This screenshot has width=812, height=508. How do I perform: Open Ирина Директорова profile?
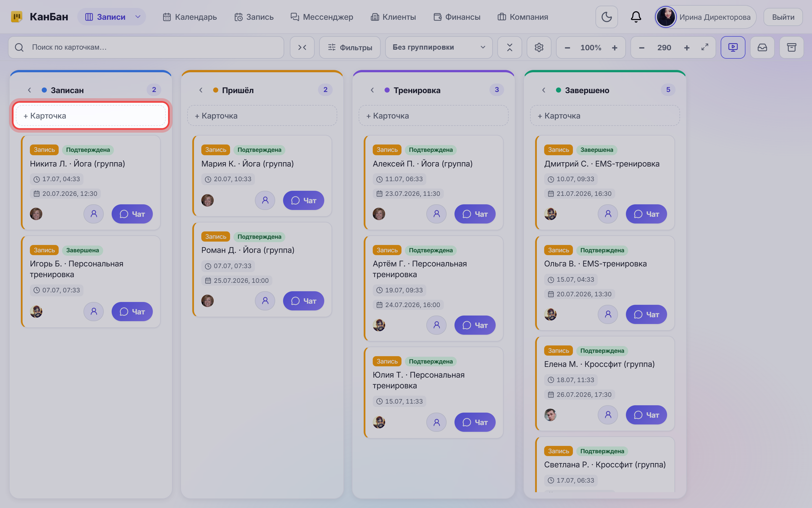(x=705, y=17)
